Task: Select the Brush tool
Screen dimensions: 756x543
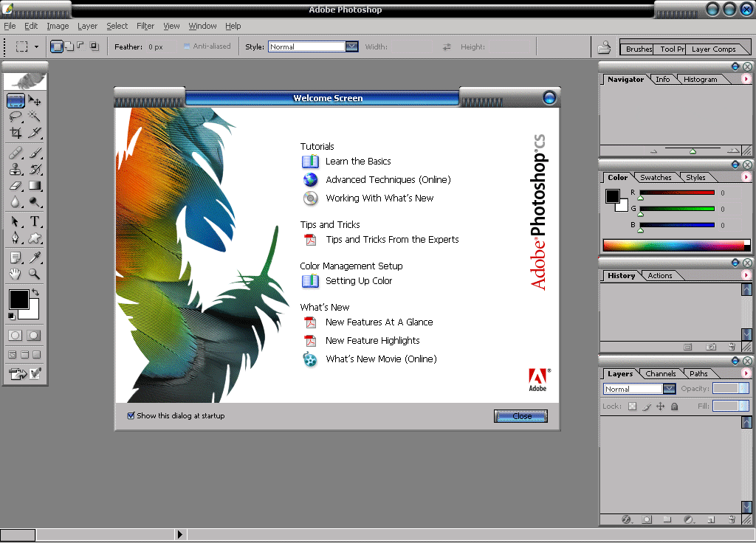Action: click(34, 153)
